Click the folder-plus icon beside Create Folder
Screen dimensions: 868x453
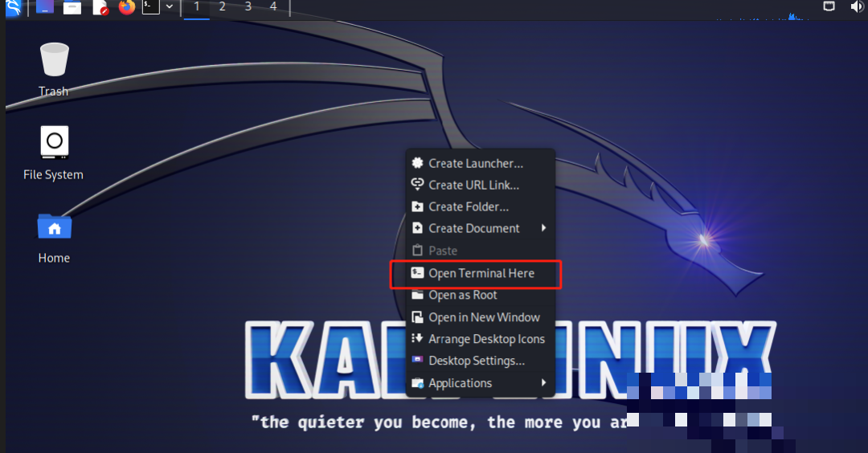tap(417, 206)
